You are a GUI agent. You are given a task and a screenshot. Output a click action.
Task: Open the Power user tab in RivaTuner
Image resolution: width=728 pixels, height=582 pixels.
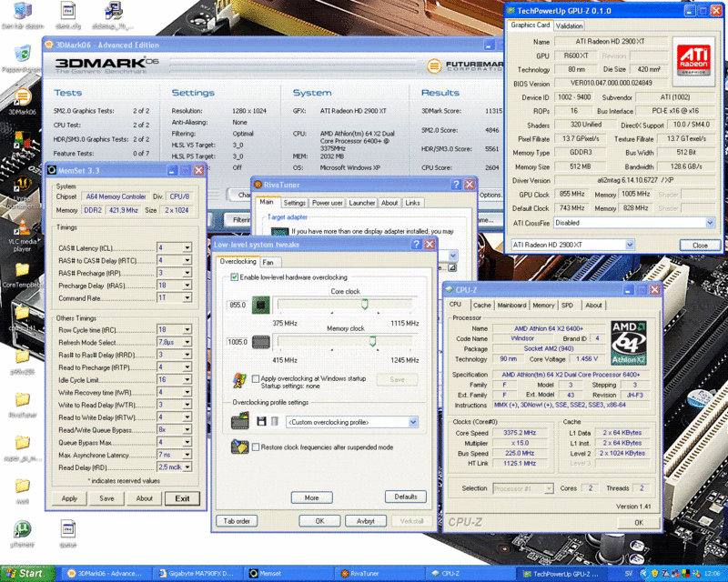328,203
